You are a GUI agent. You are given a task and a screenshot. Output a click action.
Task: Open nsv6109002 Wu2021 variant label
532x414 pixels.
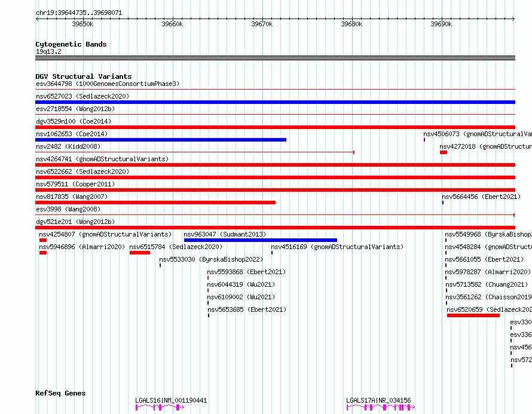point(241,297)
